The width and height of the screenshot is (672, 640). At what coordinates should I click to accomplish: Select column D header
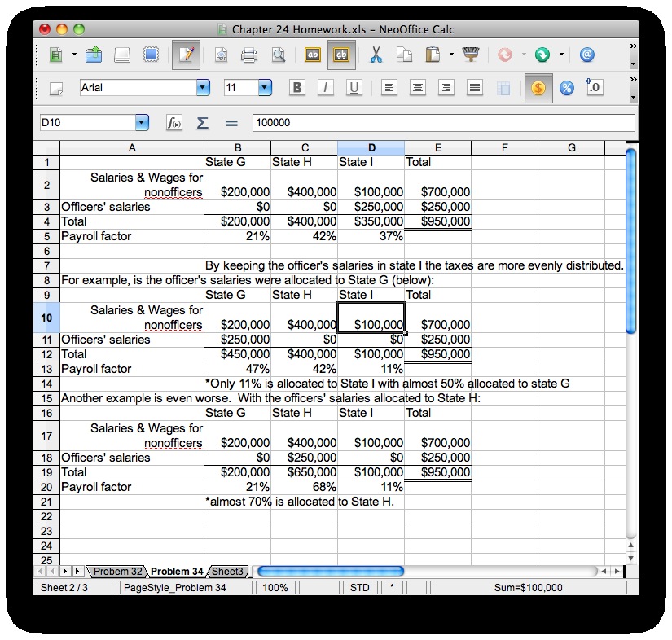[371, 148]
